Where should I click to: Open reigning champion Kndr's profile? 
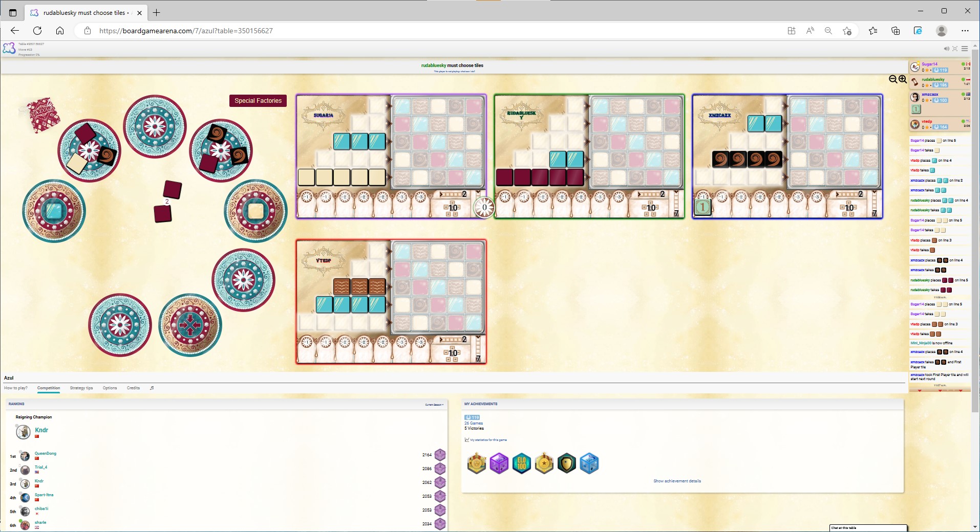coord(41,430)
